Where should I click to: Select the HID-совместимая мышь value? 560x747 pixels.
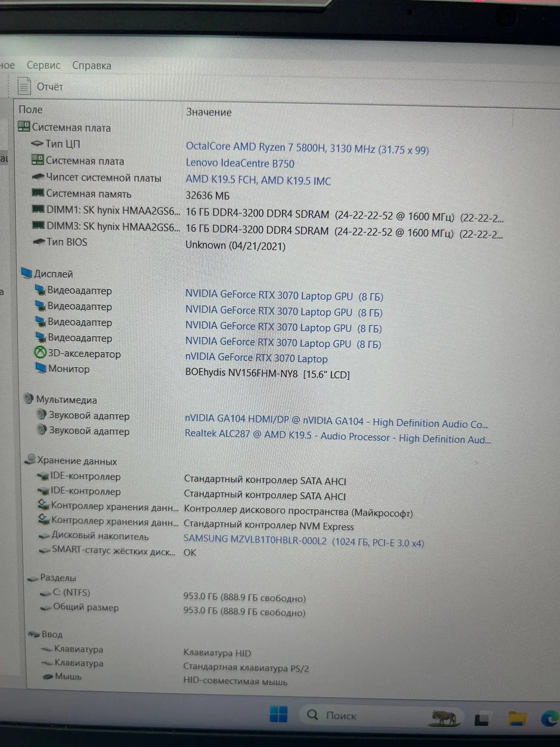[235, 681]
